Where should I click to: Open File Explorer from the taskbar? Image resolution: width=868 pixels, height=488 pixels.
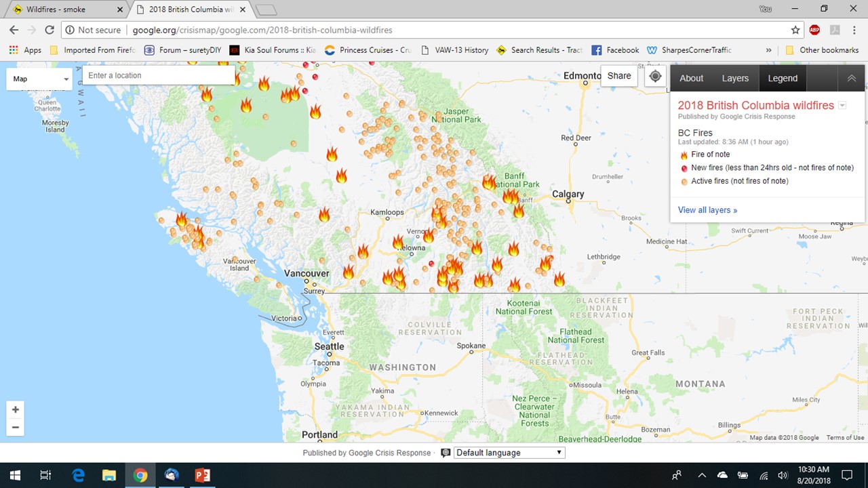point(109,475)
